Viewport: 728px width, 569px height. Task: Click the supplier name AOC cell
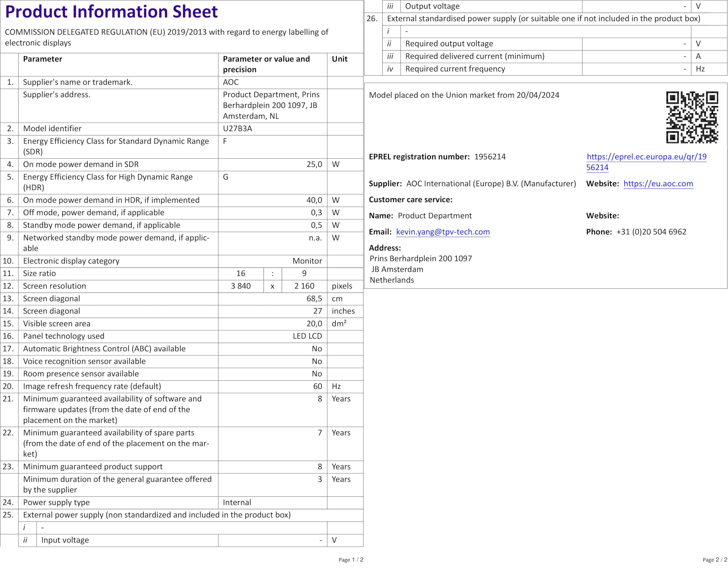[x=231, y=82]
